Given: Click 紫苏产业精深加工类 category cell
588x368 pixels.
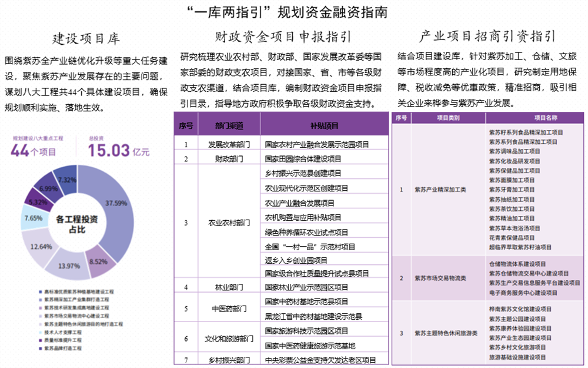Looking at the screenshot, I should [x=440, y=190].
